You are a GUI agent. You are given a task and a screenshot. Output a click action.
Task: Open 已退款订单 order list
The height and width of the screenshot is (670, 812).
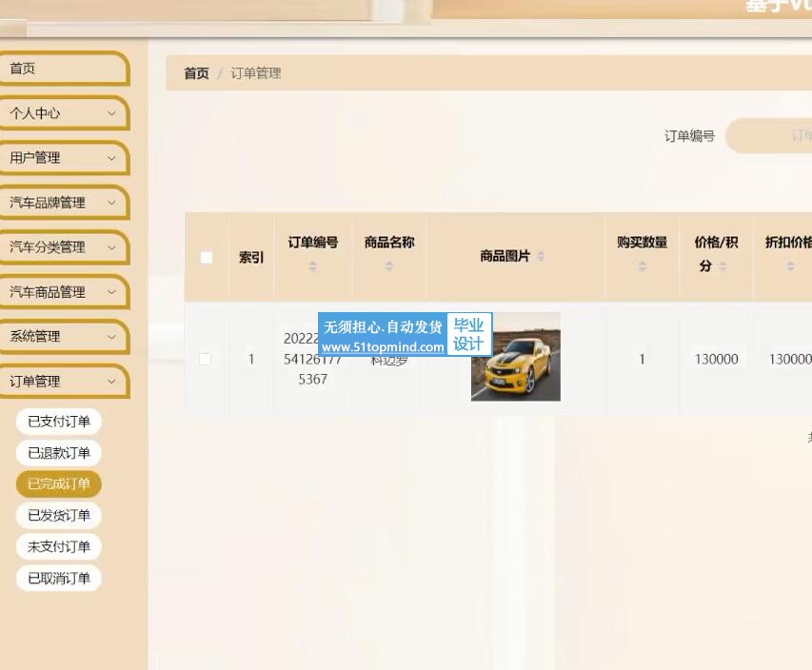59,453
